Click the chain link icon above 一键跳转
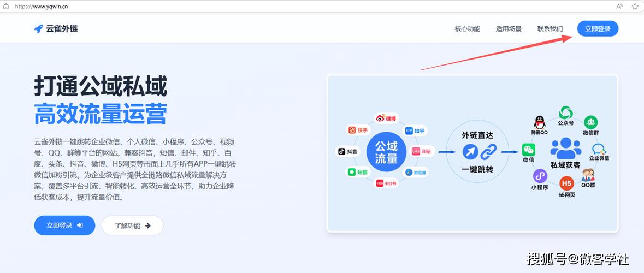The image size is (644, 273). pos(489,151)
